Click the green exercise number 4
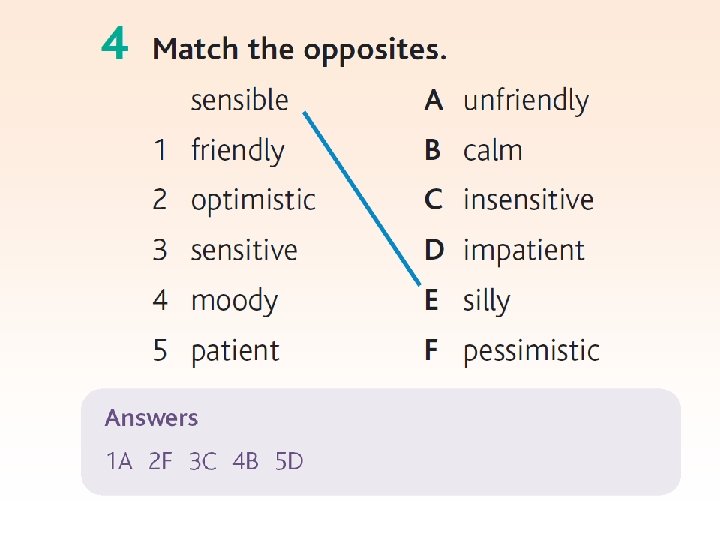 115,45
